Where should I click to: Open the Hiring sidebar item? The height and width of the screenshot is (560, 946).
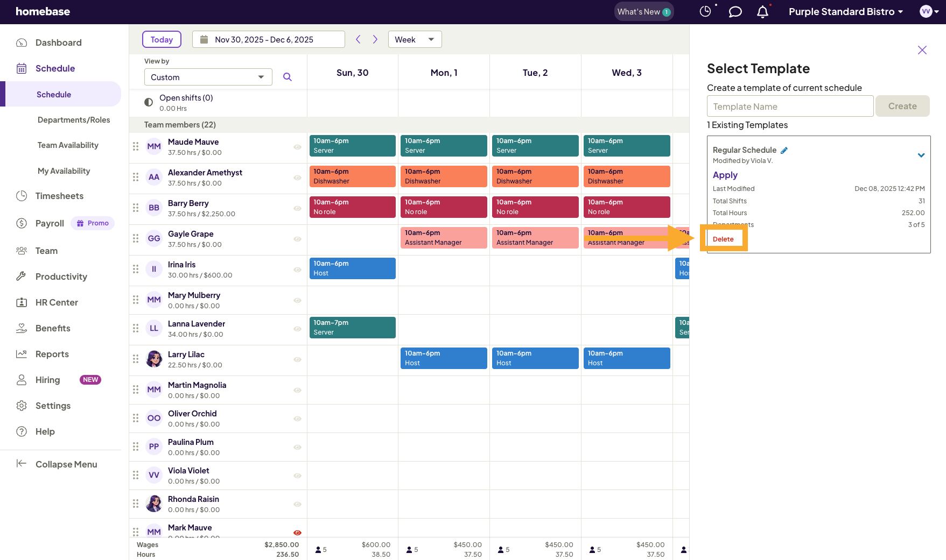point(47,380)
